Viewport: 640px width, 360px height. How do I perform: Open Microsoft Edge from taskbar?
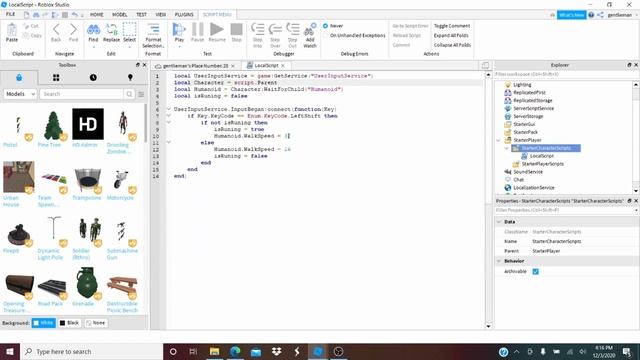[x=235, y=351]
